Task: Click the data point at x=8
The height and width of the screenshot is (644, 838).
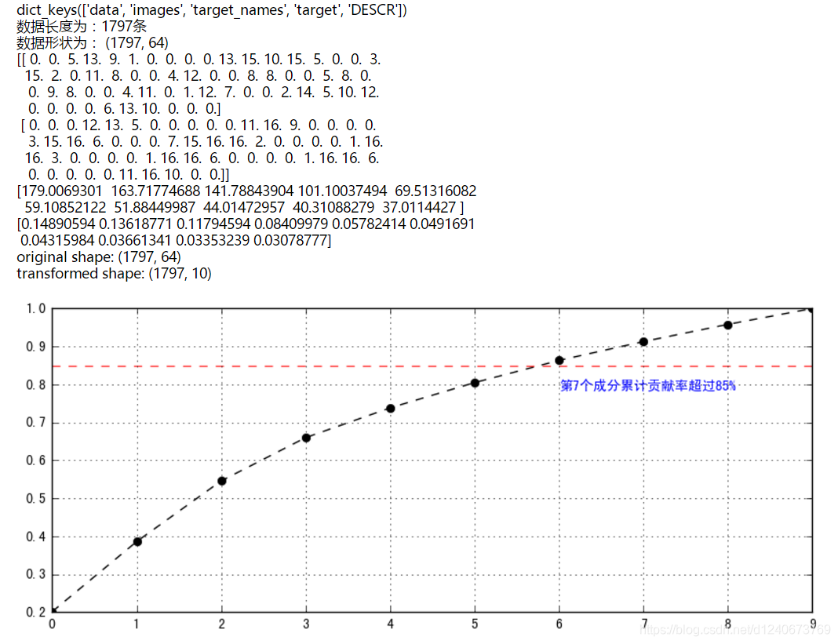Action: (x=728, y=324)
